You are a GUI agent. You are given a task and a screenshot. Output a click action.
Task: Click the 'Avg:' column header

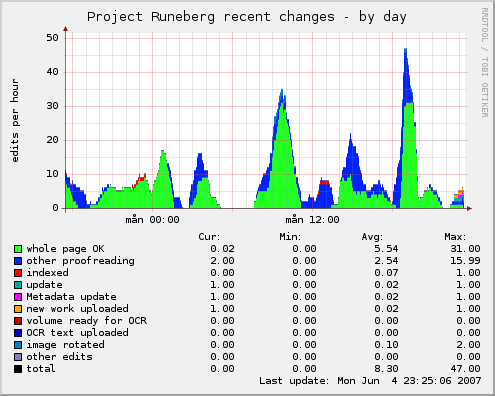coord(372,237)
